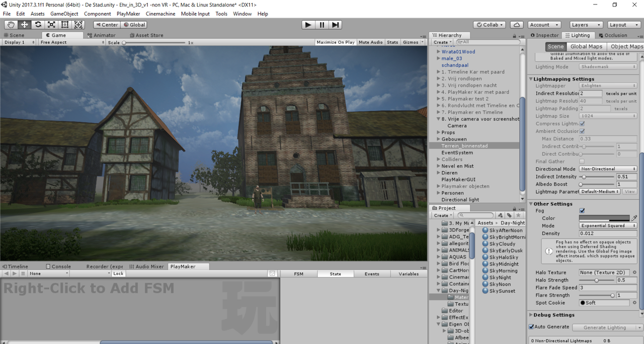Switch to the Inspector tab
This screenshot has width=644, height=344.
pyautogui.click(x=544, y=35)
